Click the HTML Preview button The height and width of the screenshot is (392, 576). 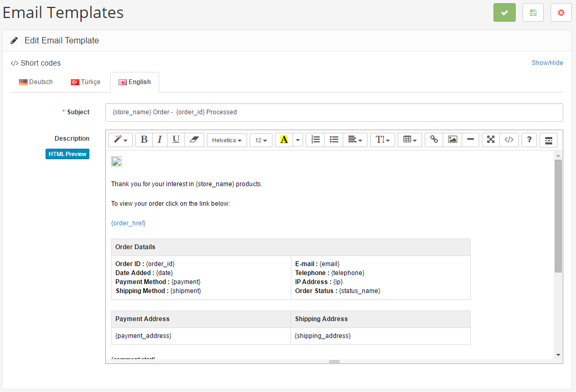67,154
